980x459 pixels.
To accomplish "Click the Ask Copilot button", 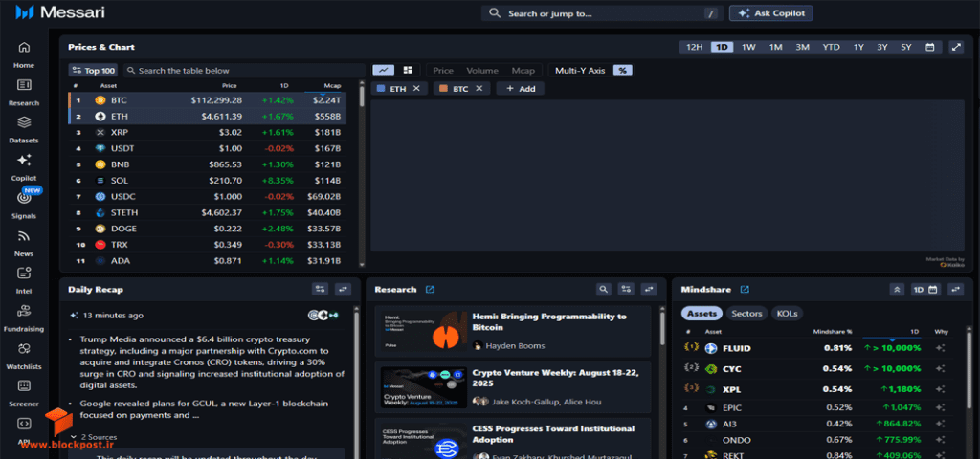I will pos(771,13).
